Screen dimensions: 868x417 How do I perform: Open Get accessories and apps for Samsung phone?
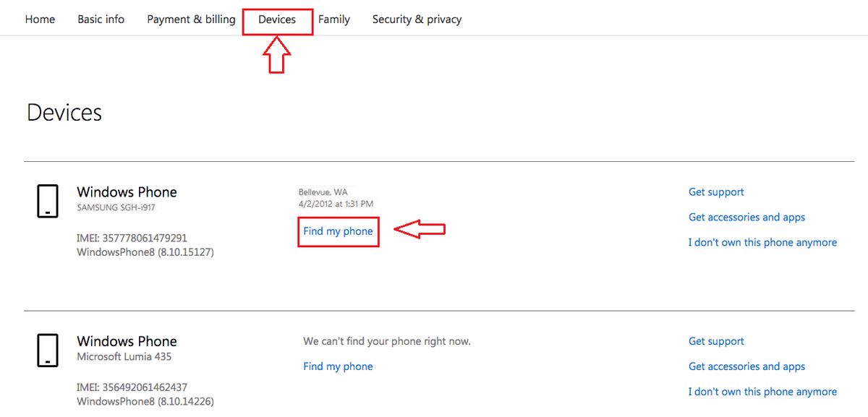[x=746, y=217]
